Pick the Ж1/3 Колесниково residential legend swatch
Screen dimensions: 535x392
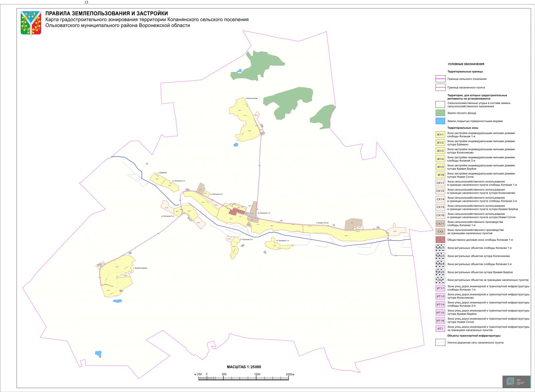tap(440, 151)
